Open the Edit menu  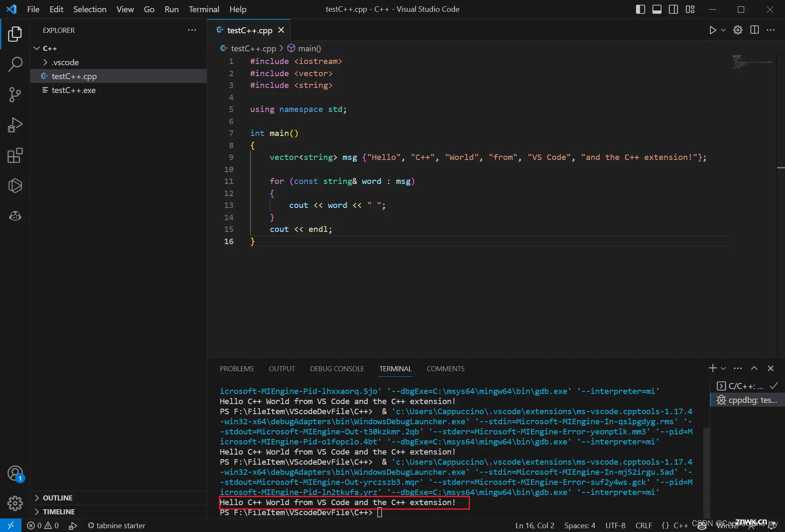coord(56,9)
